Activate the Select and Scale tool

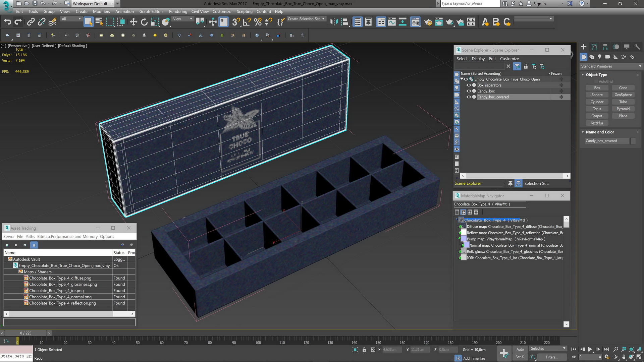(x=155, y=22)
